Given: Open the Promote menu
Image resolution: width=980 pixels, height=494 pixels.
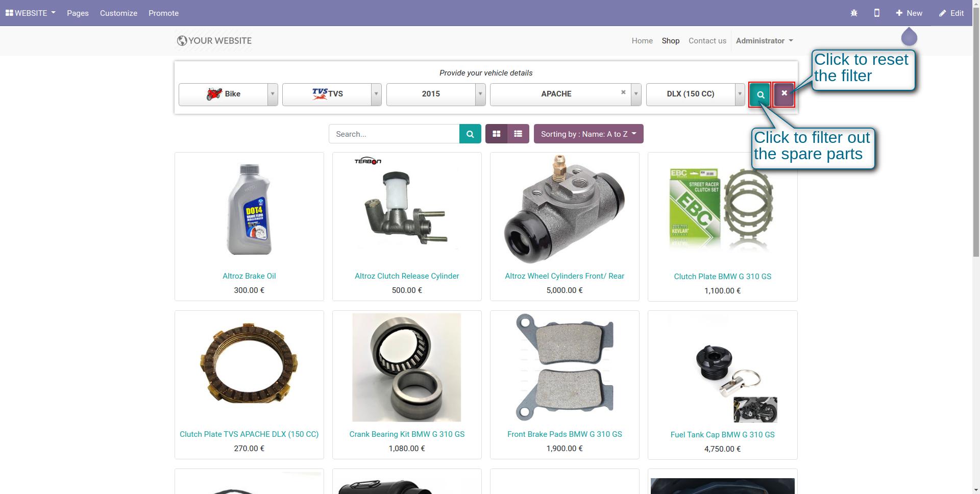Looking at the screenshot, I should [x=163, y=13].
